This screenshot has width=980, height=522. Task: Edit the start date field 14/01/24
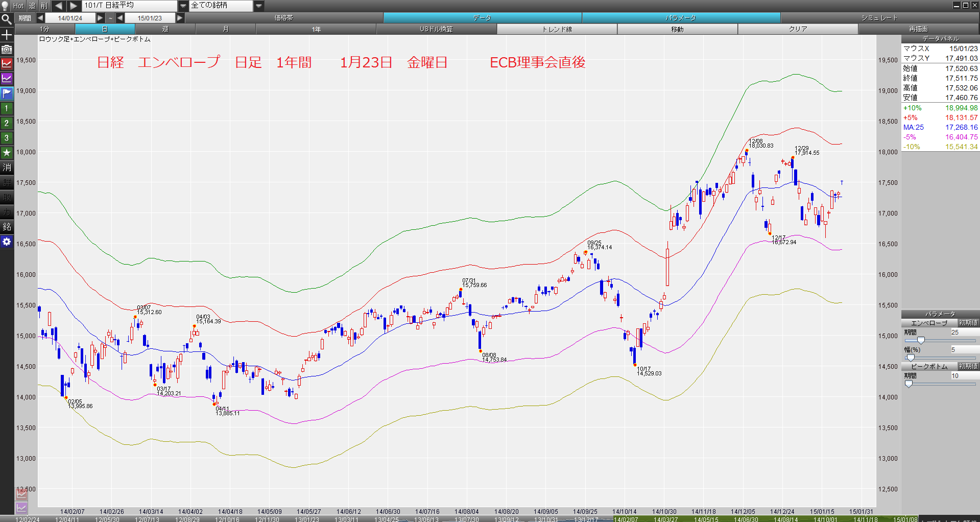pyautogui.click(x=70, y=18)
